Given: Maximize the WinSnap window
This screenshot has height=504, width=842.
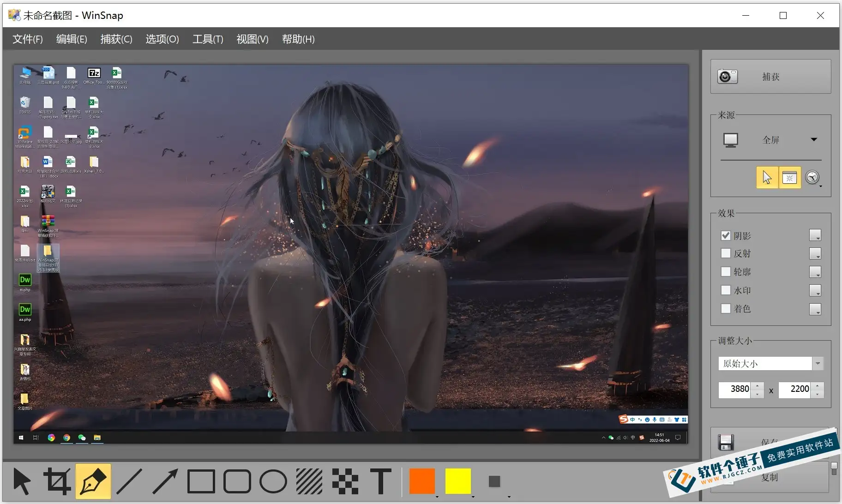Looking at the screenshot, I should pos(783,15).
